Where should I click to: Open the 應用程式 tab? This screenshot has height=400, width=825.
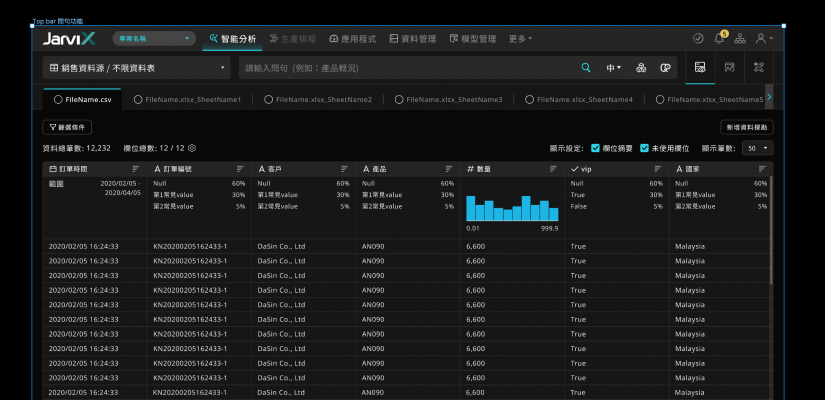(x=353, y=38)
